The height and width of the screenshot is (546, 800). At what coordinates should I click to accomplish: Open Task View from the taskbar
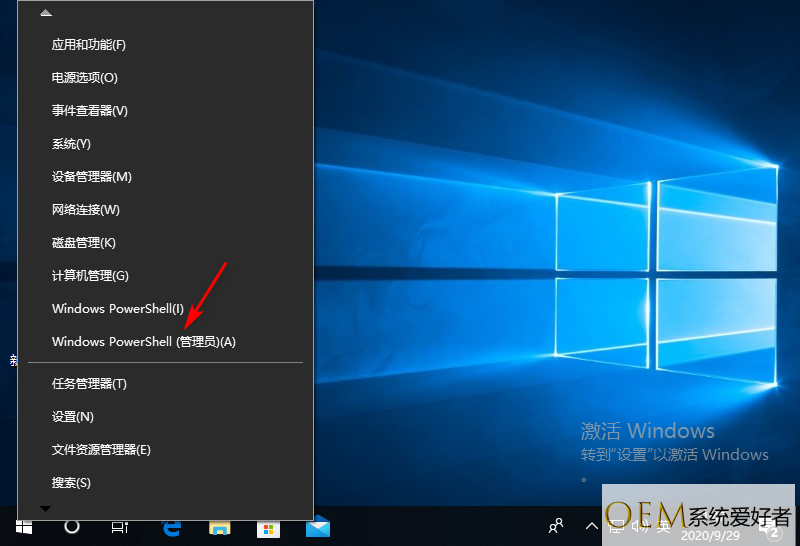click(x=120, y=526)
